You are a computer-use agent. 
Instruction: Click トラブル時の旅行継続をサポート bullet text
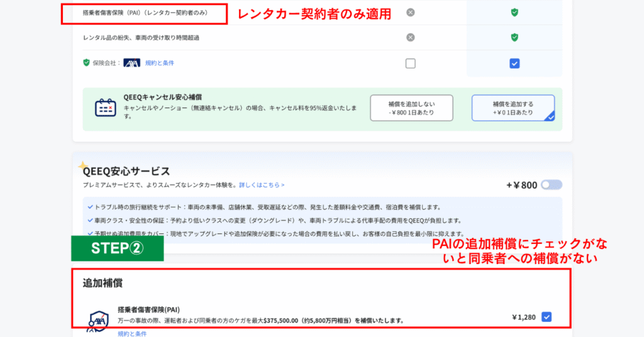(268, 207)
